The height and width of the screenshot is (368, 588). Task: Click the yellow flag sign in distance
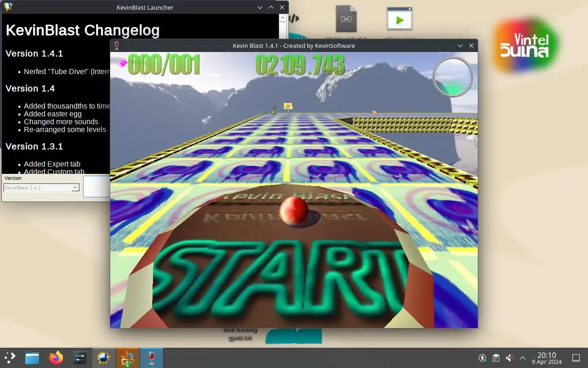pos(288,107)
